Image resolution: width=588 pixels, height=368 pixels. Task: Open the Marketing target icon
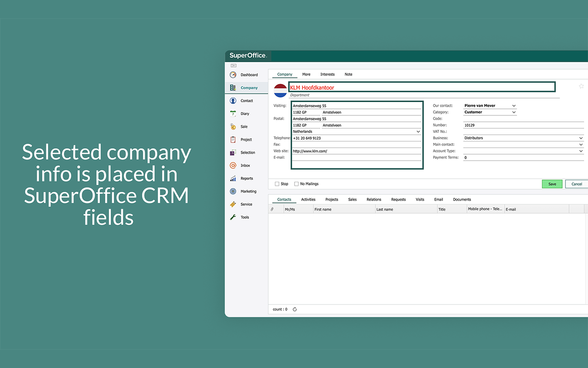point(233,191)
